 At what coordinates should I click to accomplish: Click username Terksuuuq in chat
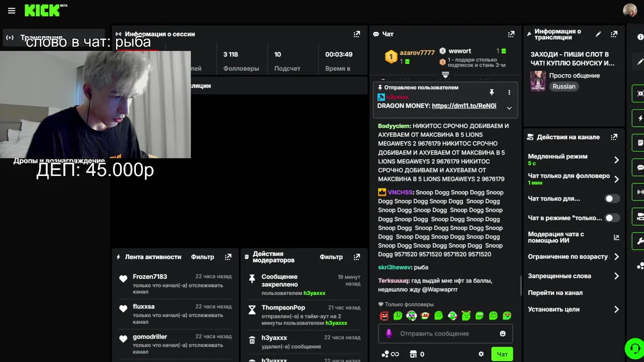pos(393,281)
